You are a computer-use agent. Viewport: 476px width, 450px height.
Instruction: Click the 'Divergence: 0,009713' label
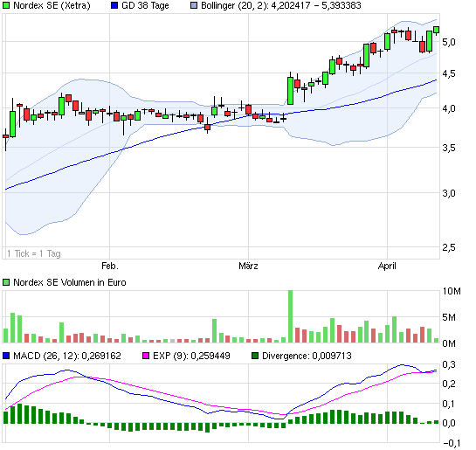click(307, 356)
